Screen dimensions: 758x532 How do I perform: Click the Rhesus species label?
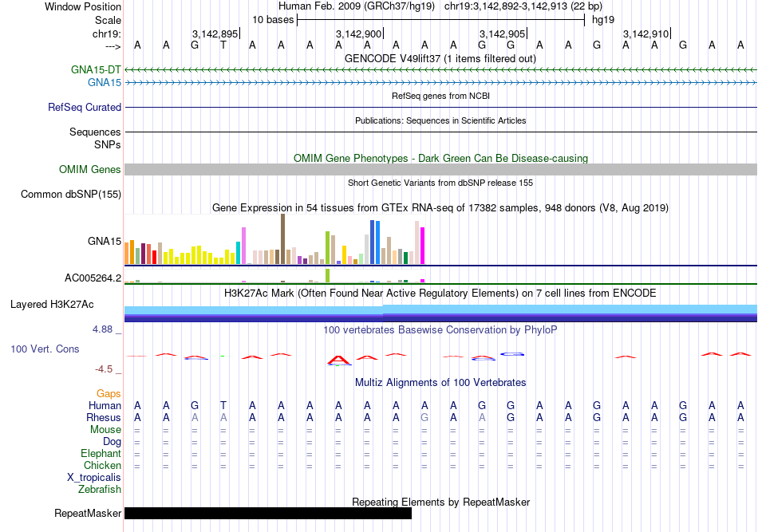point(104,417)
